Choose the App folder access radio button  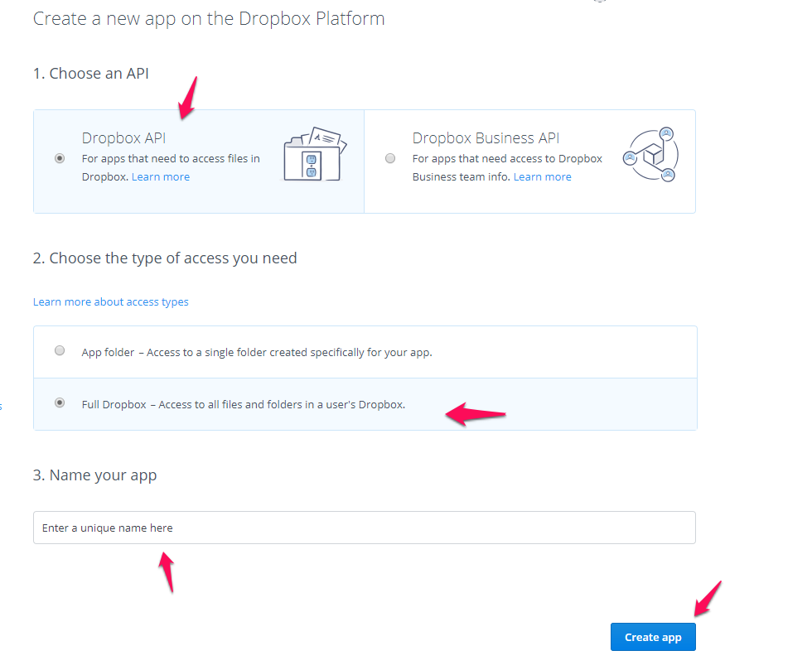click(x=60, y=350)
